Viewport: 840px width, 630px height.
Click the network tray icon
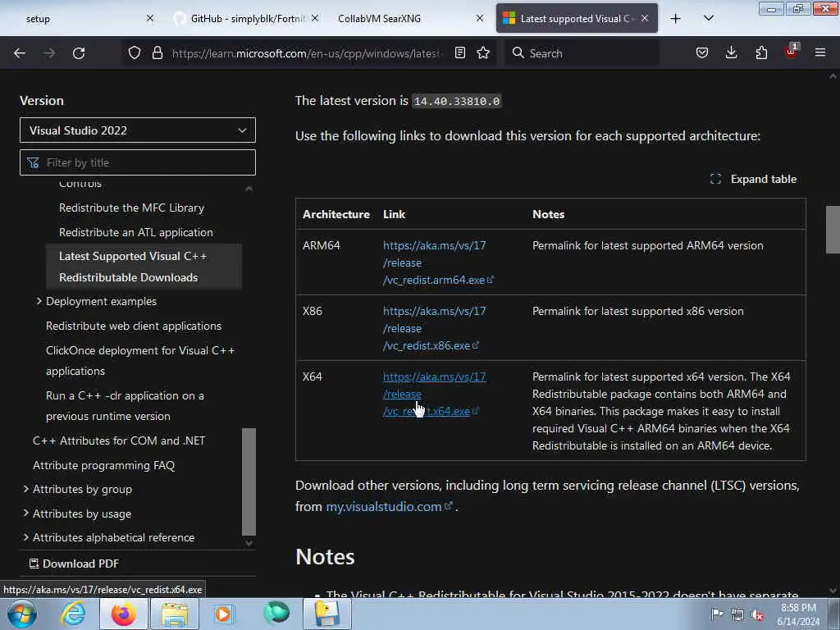point(737,615)
